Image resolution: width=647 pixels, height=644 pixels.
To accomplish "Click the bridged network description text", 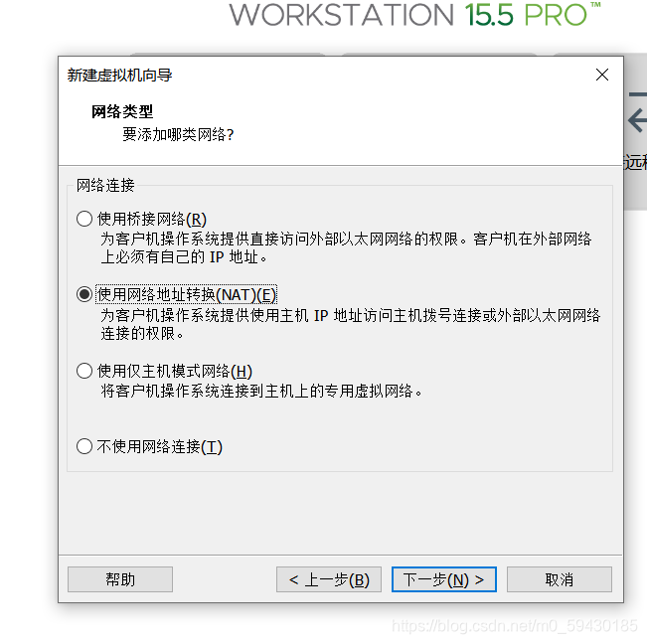I will pyautogui.click(x=346, y=247).
